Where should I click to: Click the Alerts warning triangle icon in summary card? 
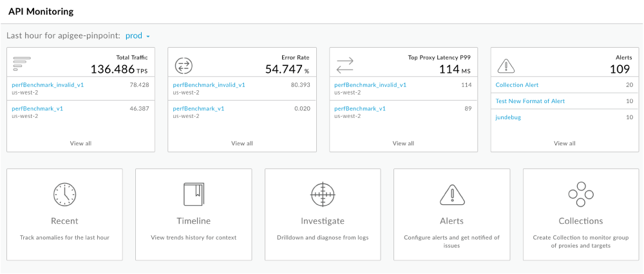pos(507,65)
